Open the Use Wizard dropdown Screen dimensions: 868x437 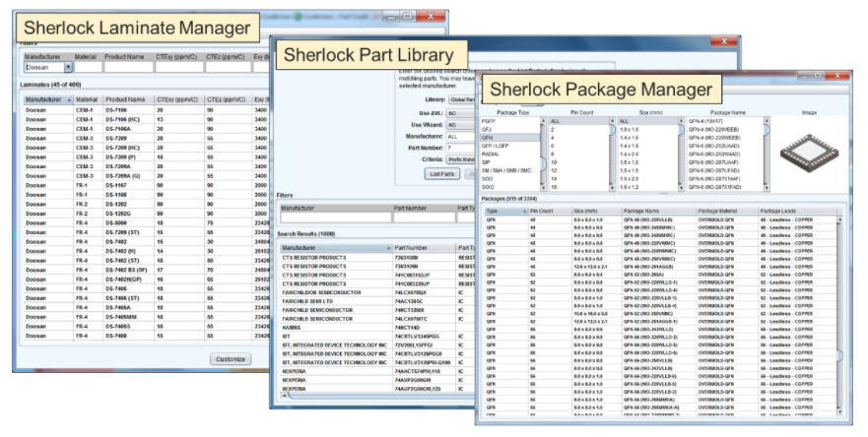[x=460, y=125]
